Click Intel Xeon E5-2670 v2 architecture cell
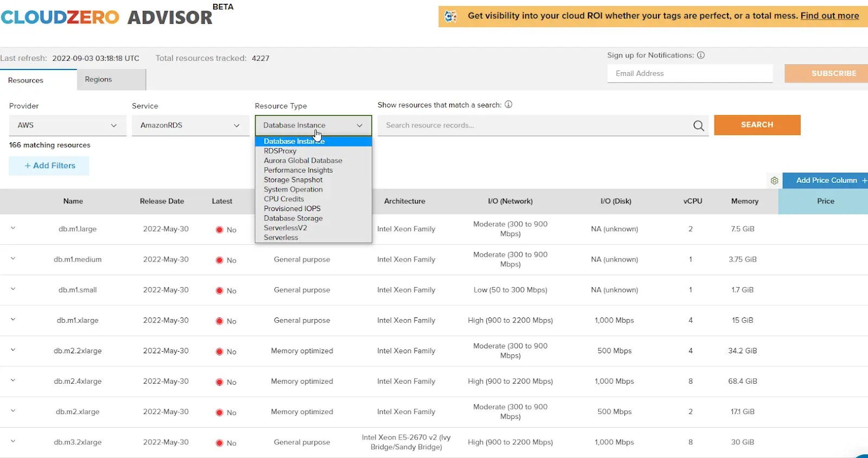This screenshot has width=868, height=458. [406, 442]
